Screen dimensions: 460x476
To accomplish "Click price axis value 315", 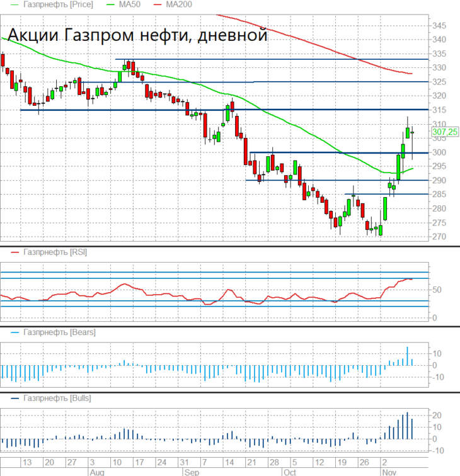I will coord(439,110).
